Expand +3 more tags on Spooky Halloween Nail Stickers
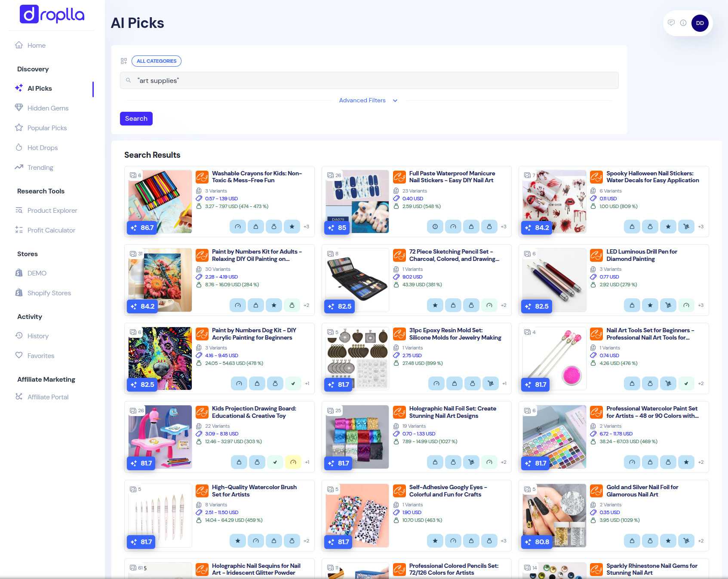 pyautogui.click(x=700, y=227)
